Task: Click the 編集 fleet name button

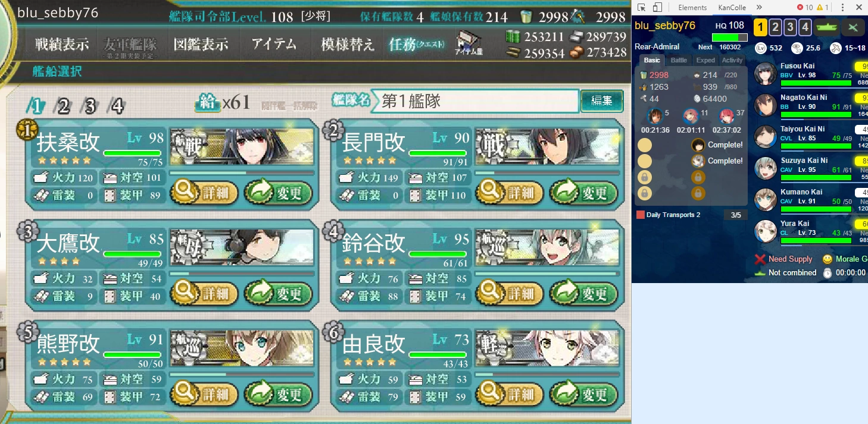Action: pyautogui.click(x=602, y=101)
